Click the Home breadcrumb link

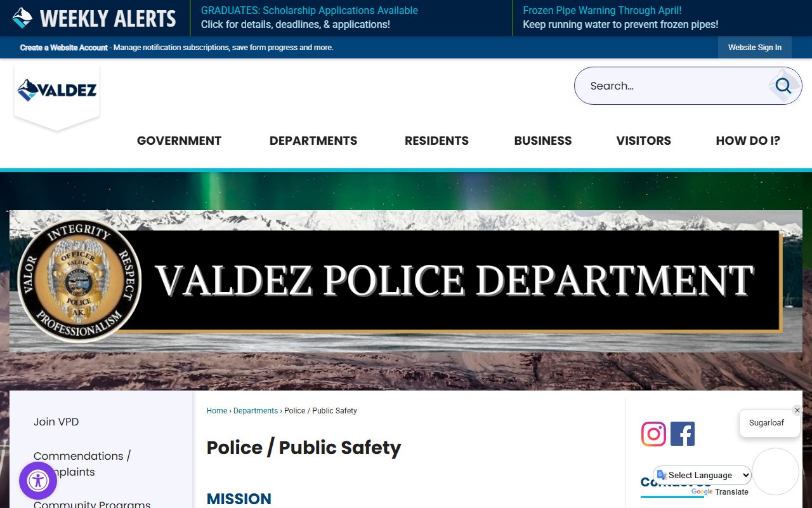[217, 411]
